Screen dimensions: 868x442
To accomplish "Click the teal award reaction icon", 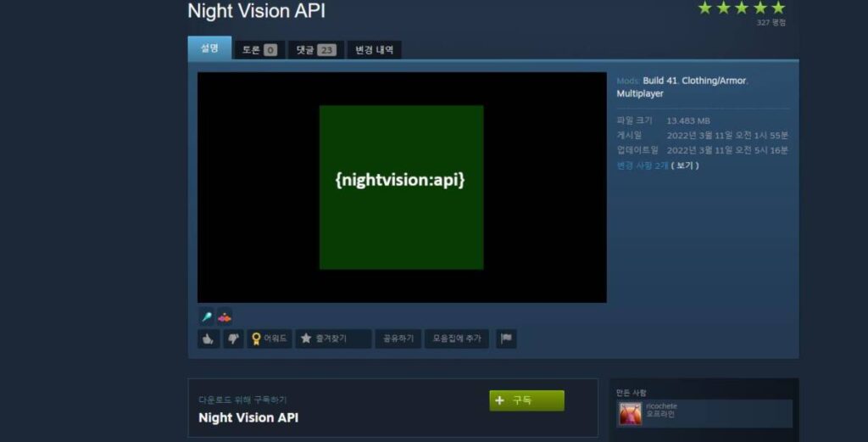I will (x=206, y=316).
